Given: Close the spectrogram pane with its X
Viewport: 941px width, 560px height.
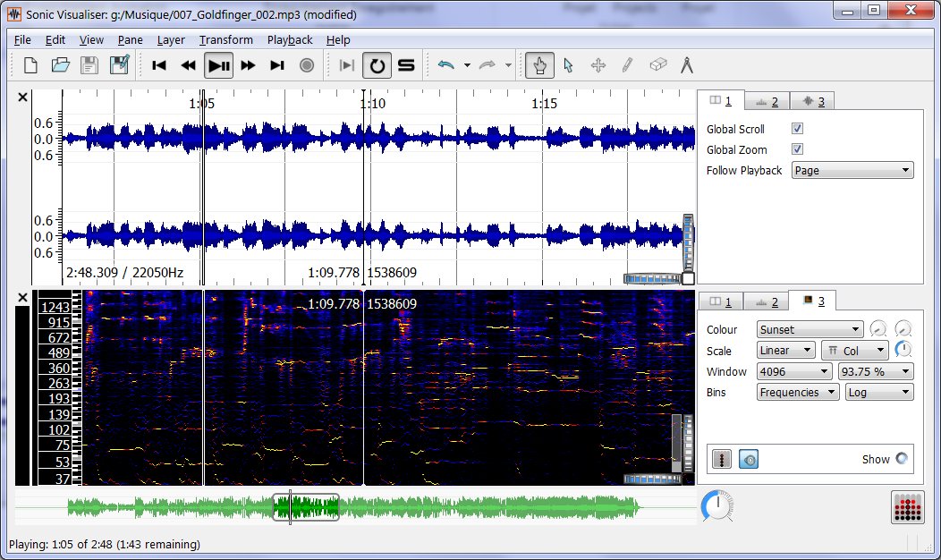Looking at the screenshot, I should 22,297.
